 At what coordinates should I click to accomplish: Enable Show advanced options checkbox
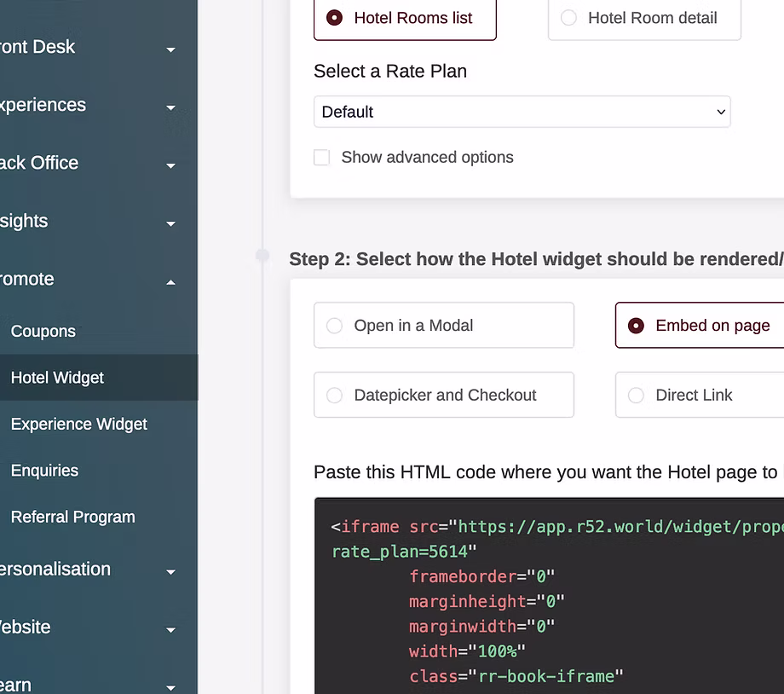322,158
